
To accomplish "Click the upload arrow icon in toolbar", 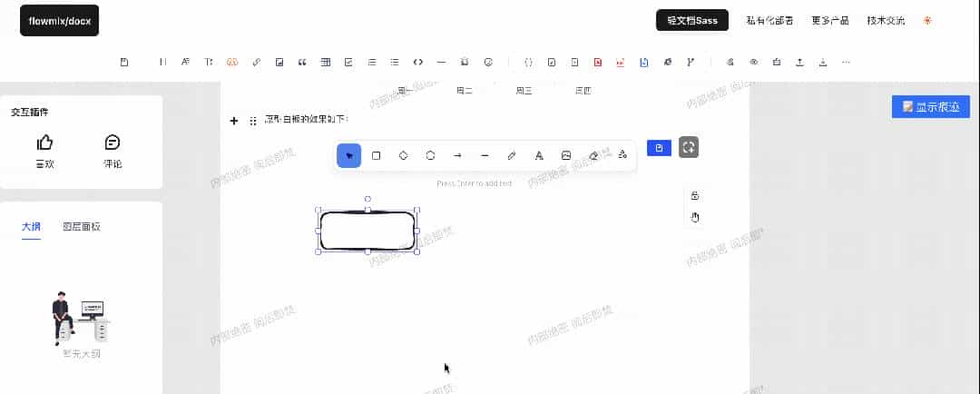I will [799, 62].
